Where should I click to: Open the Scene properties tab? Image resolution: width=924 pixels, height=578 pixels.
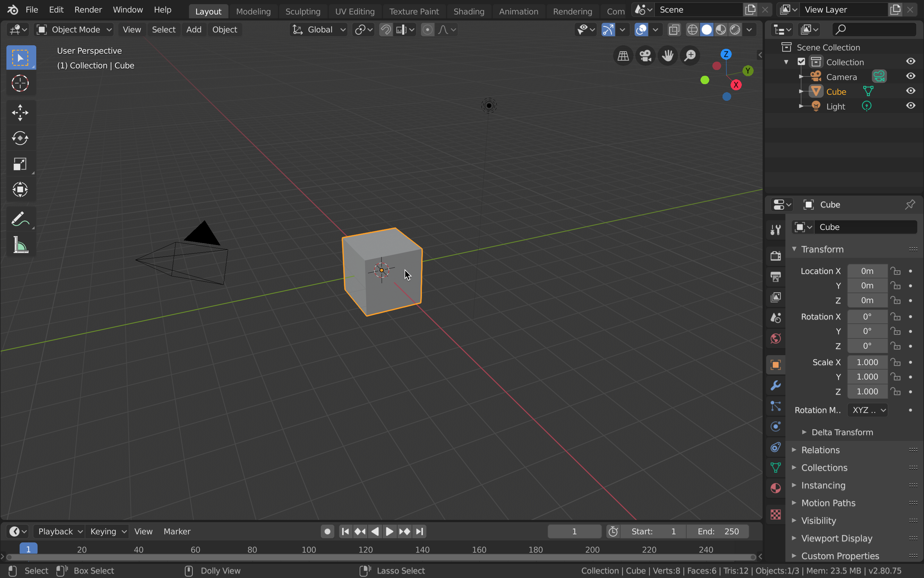(x=775, y=318)
